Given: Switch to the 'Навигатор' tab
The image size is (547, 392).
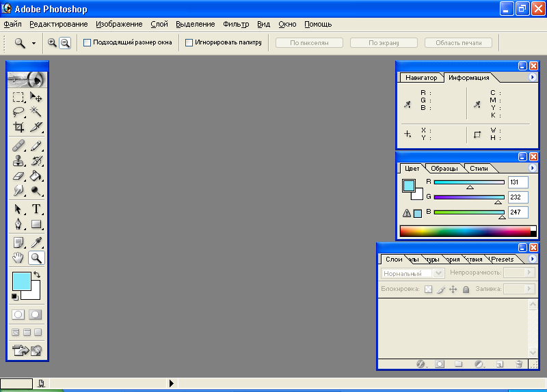Looking at the screenshot, I should (x=421, y=78).
